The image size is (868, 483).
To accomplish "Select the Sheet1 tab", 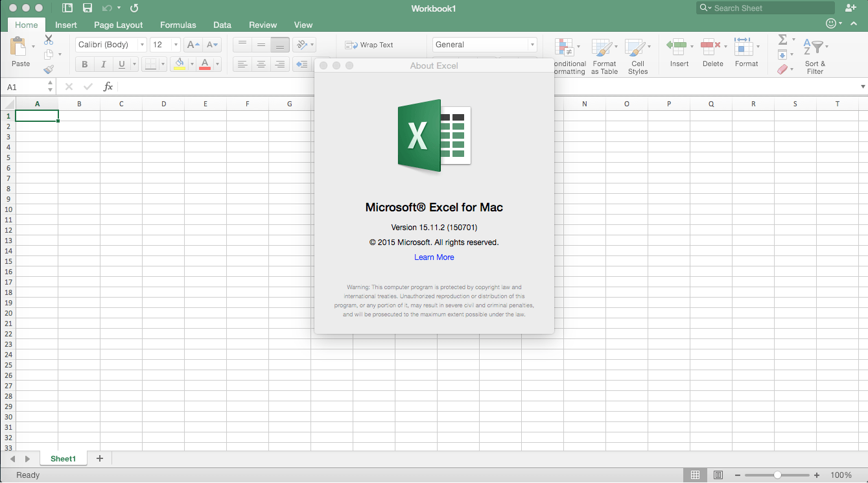I will 64,458.
